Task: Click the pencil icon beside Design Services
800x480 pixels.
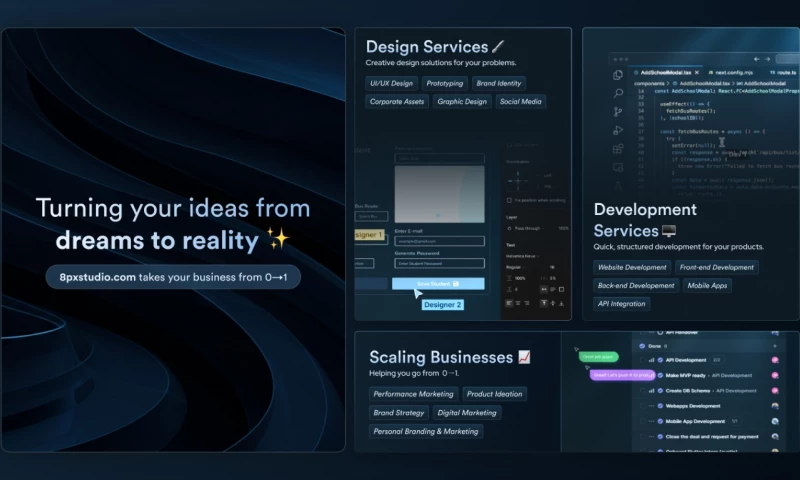Action: tap(499, 47)
